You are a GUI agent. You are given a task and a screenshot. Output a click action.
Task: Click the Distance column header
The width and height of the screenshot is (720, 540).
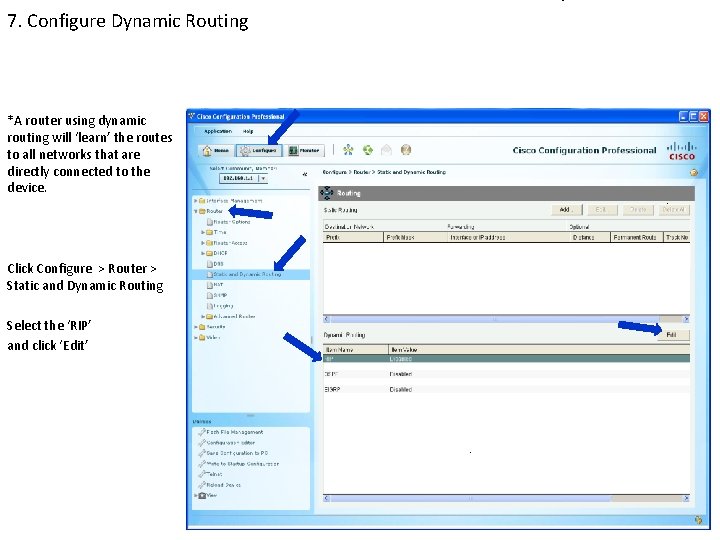pyautogui.click(x=590, y=237)
